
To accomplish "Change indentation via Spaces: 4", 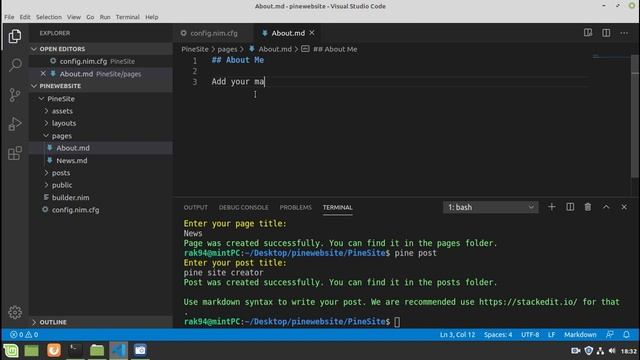I will click(x=498, y=334).
